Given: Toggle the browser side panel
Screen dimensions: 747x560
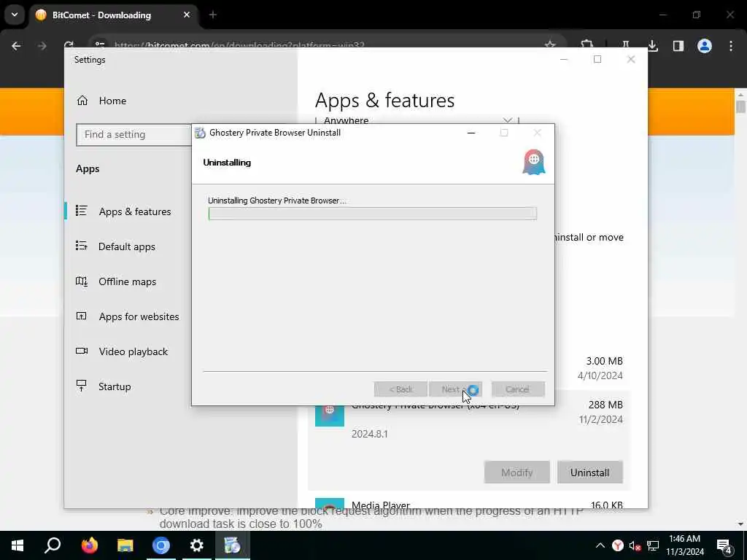Looking at the screenshot, I should pos(678,46).
